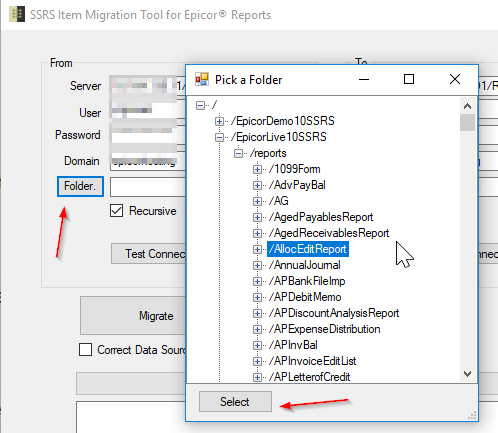This screenshot has width=498, height=433.
Task: Click the Migrate button
Action: (133, 315)
